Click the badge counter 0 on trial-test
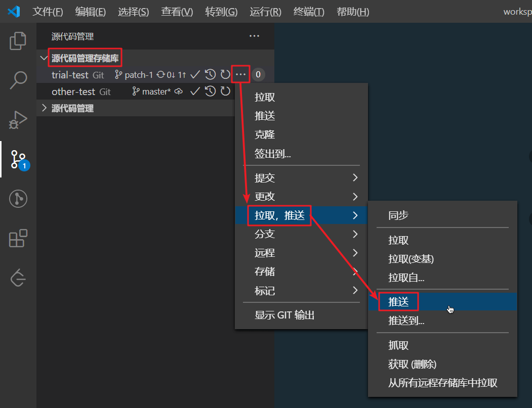The height and width of the screenshot is (408, 532). click(x=258, y=74)
